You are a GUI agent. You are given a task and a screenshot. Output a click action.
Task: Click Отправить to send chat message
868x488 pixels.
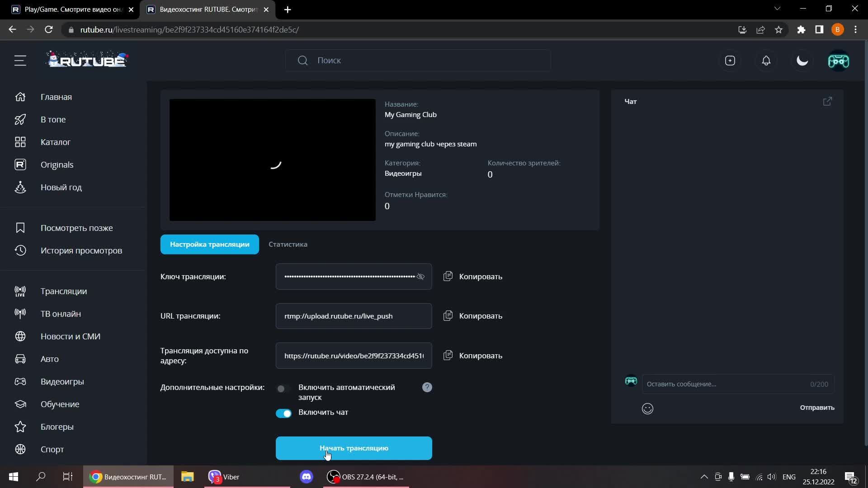(x=817, y=408)
